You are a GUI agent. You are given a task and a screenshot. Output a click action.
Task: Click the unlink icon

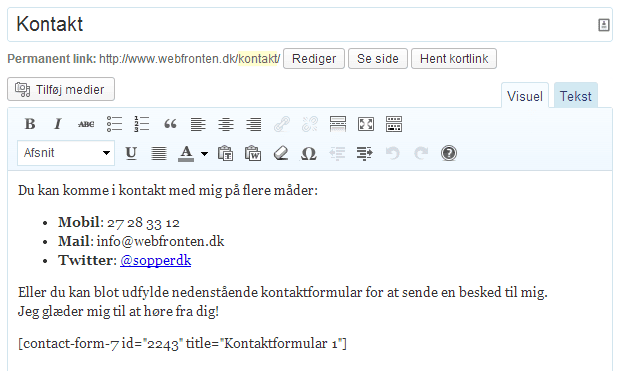pos(310,124)
